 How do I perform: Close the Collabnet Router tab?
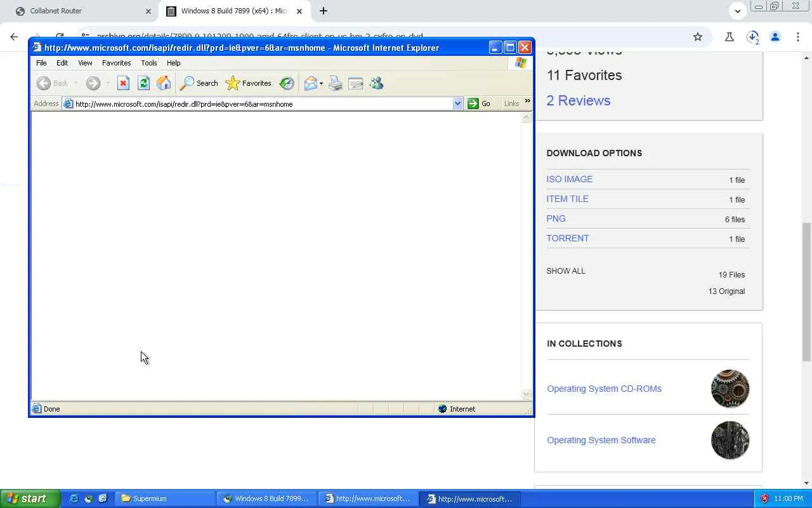148,11
